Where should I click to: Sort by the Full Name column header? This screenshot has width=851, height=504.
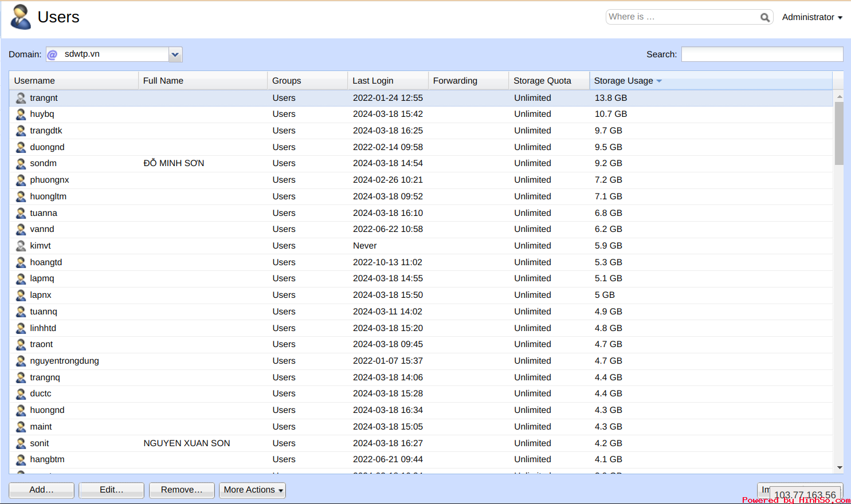pyautogui.click(x=203, y=81)
